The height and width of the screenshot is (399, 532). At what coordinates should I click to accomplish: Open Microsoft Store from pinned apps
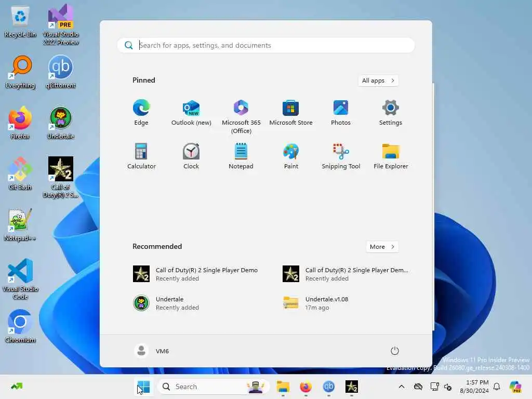click(291, 113)
